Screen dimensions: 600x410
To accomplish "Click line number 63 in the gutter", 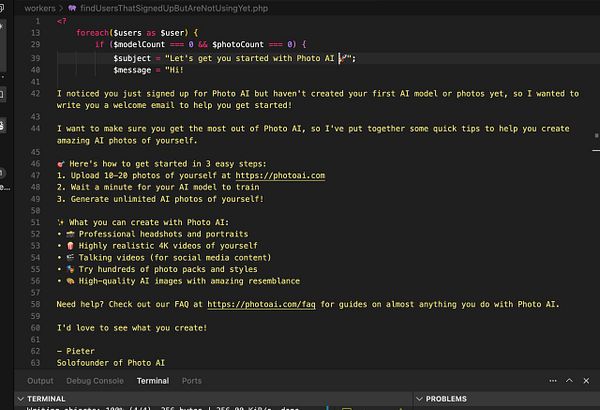I will click(35, 363).
